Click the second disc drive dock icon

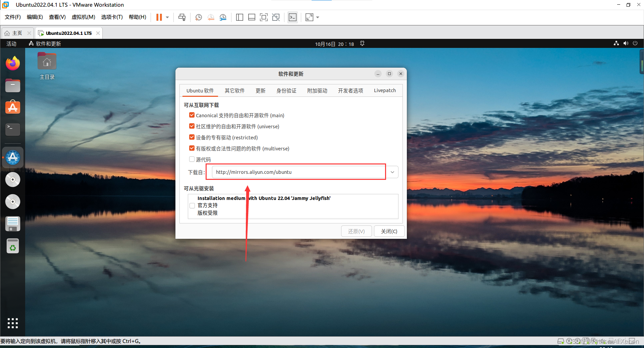point(13,202)
